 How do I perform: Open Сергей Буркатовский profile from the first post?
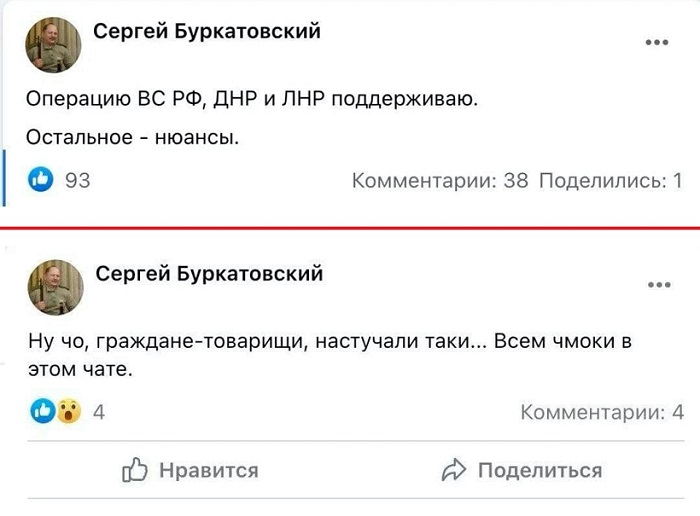point(207,31)
